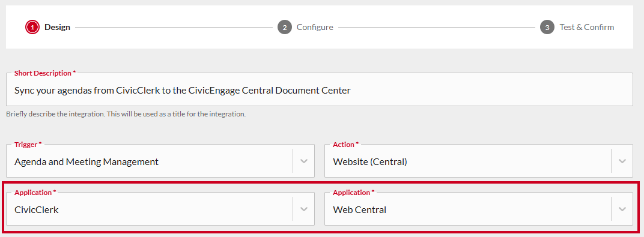The width and height of the screenshot is (644, 237).
Task: Click the Short Description field label
Action: click(x=45, y=73)
